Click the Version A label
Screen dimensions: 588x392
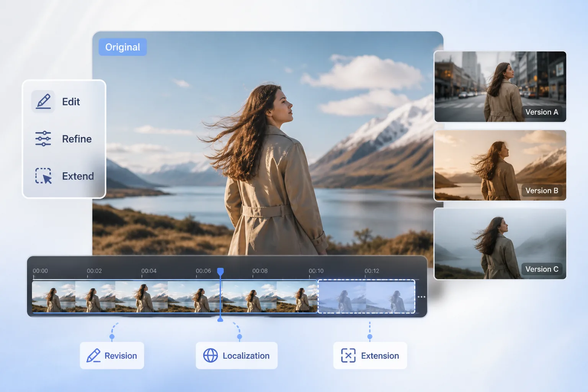[x=542, y=112]
